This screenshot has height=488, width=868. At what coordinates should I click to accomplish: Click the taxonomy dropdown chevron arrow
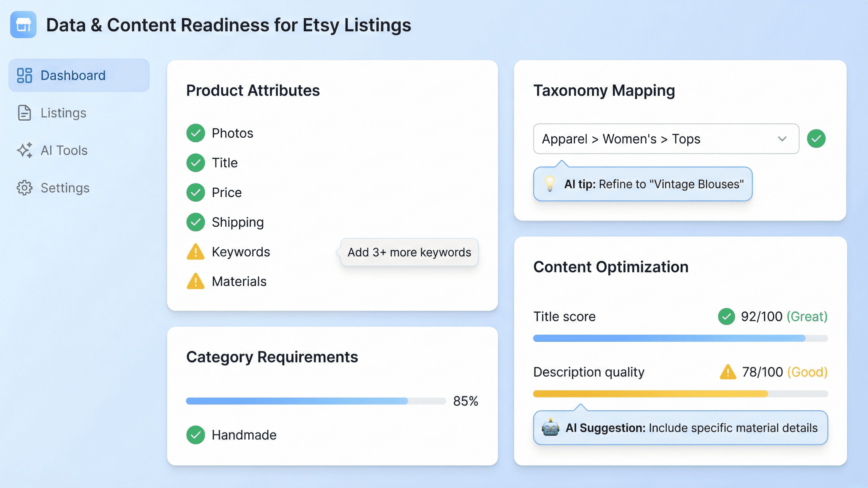[782, 139]
